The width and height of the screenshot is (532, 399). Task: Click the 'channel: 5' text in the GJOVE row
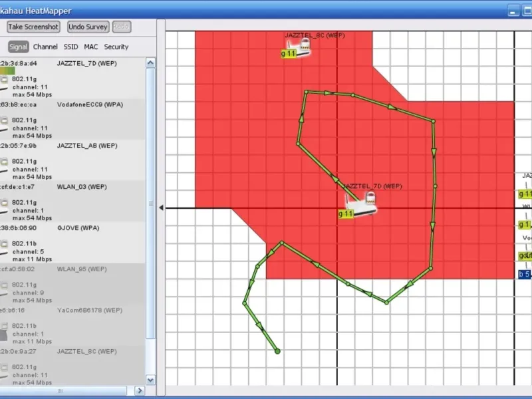[x=28, y=252]
